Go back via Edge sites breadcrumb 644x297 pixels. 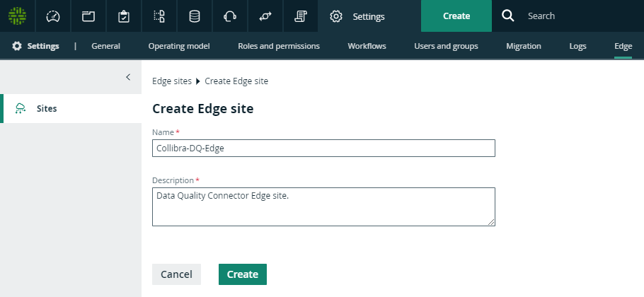point(172,81)
